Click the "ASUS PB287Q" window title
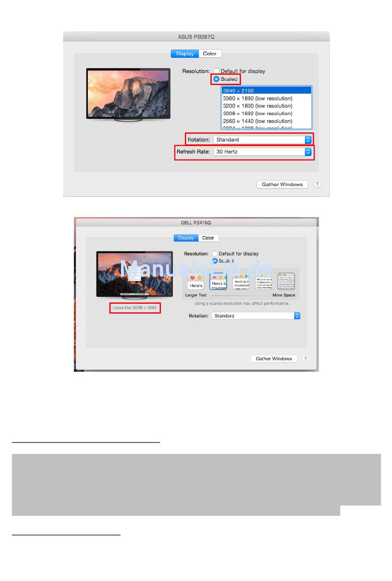The width and height of the screenshot is (392, 581). click(196, 37)
